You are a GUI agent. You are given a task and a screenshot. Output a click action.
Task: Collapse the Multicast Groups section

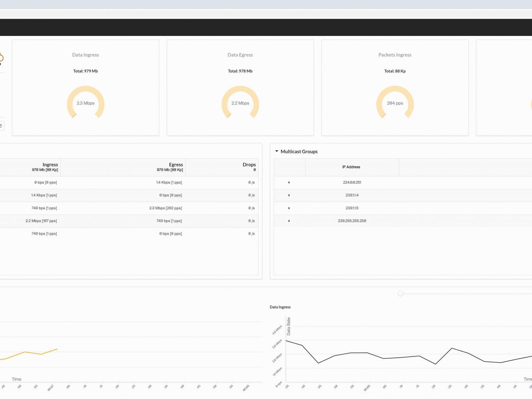click(277, 151)
